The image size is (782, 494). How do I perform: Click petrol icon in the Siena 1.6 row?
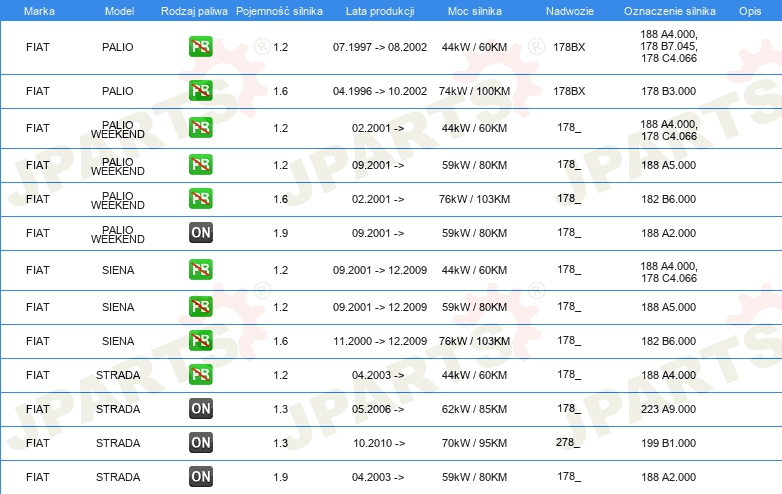[200, 340]
